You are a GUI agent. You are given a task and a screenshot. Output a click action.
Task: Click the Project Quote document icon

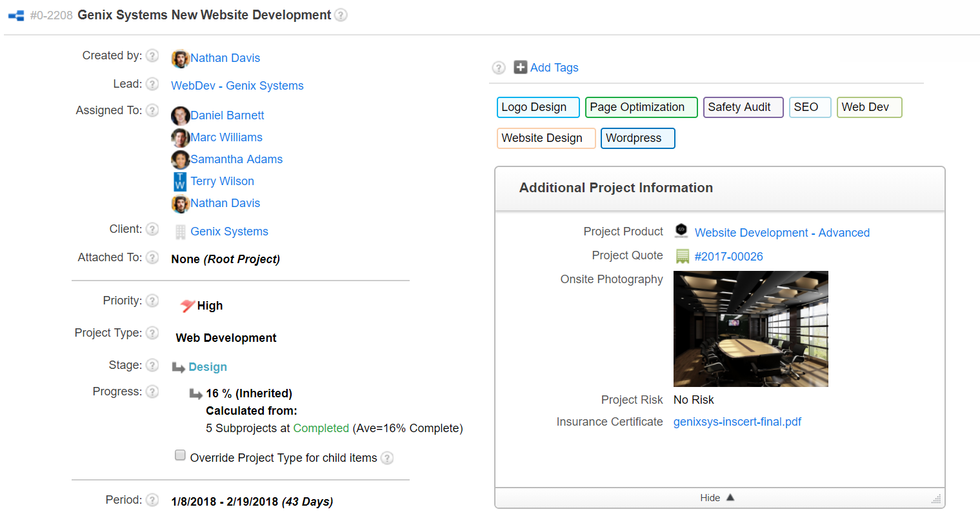(682, 256)
